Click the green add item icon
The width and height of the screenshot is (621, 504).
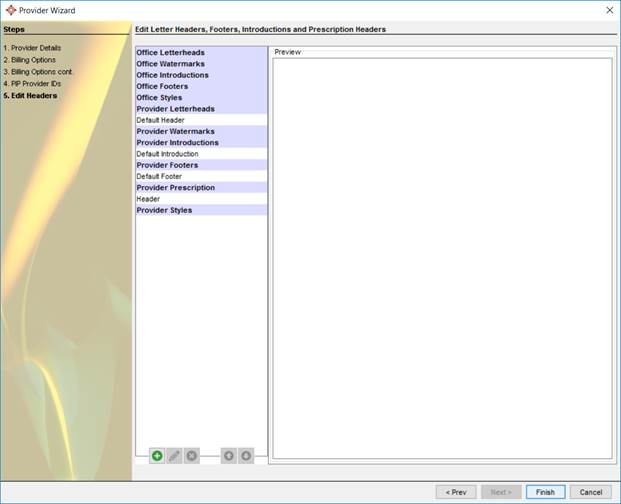pyautogui.click(x=157, y=456)
